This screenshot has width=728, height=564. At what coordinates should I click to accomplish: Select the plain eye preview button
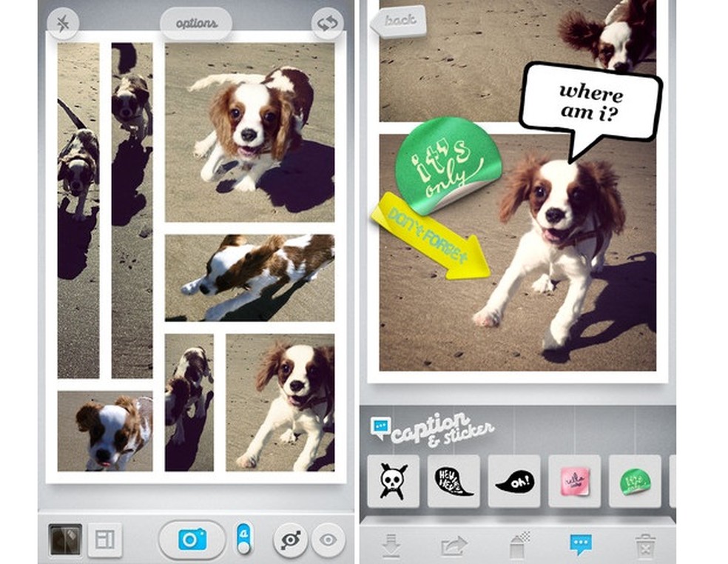point(328,540)
